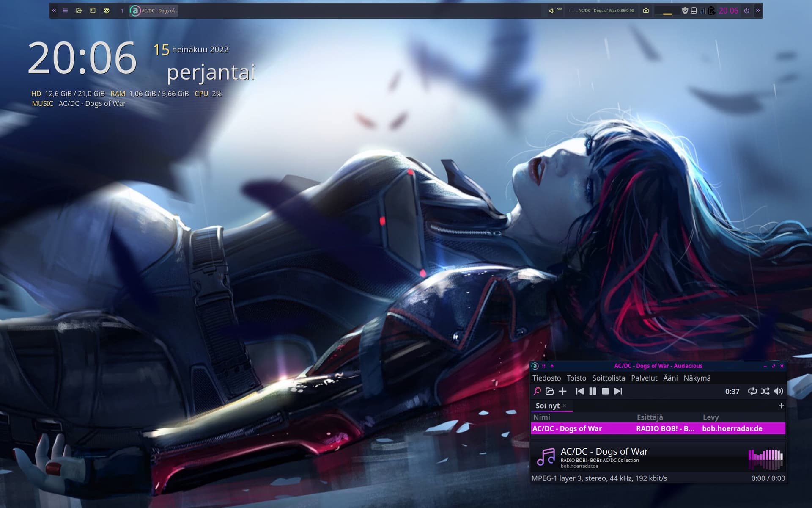Open the file manager from the panel
The height and width of the screenshot is (508, 812).
pos(79,11)
